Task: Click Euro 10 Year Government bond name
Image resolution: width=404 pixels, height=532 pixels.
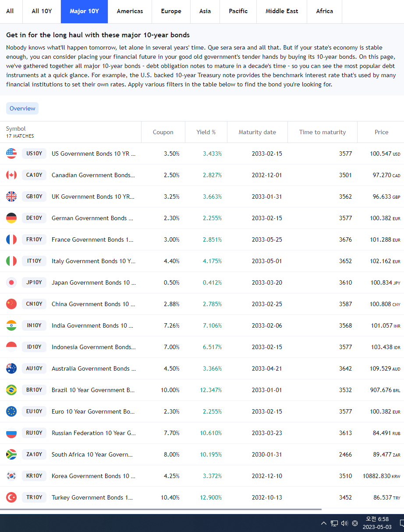Action: [93, 411]
